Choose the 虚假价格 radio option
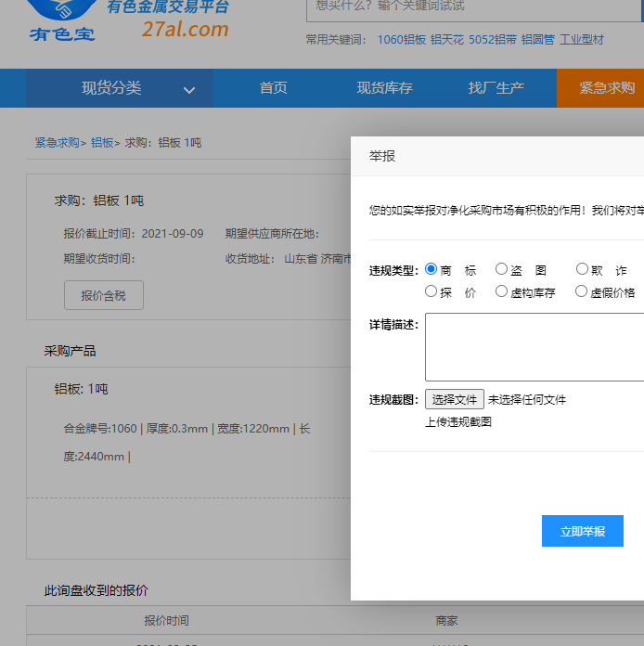Screen dimensions: 644x646 click(x=582, y=291)
